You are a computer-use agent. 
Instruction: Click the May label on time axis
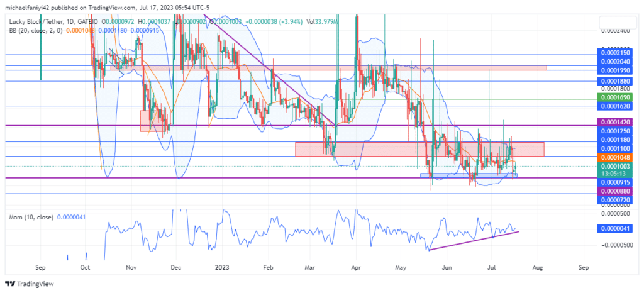coord(401,267)
